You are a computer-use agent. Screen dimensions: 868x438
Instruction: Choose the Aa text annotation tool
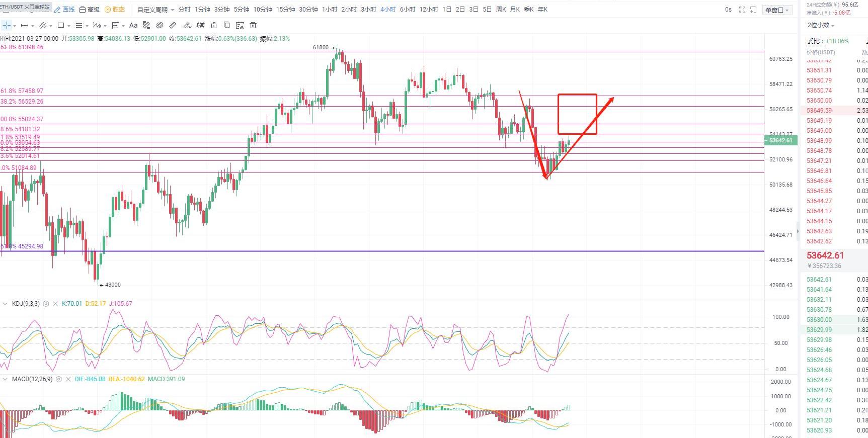tap(133, 25)
